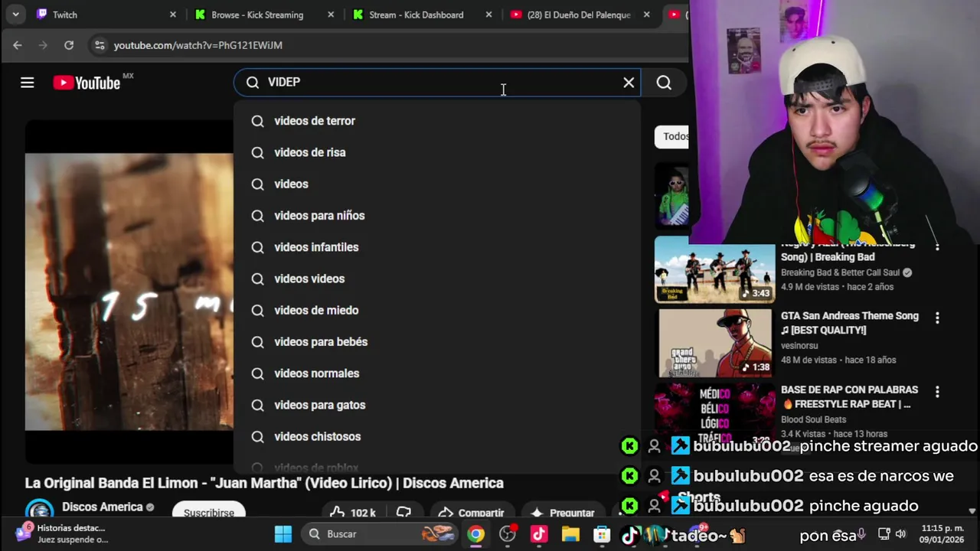The height and width of the screenshot is (551, 980).
Task: Select suggestion "videos infantiles"
Action: pos(437,247)
